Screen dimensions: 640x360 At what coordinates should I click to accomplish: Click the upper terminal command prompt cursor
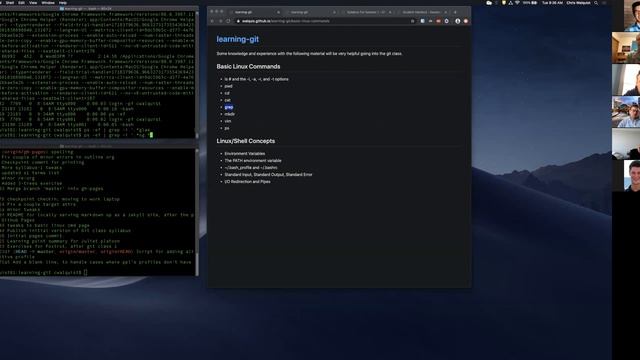coord(151,135)
